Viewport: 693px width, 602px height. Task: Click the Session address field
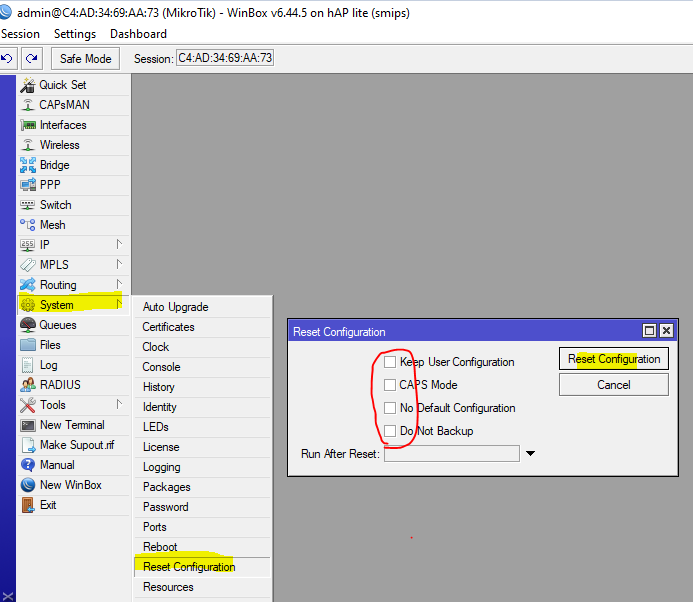pyautogui.click(x=225, y=58)
